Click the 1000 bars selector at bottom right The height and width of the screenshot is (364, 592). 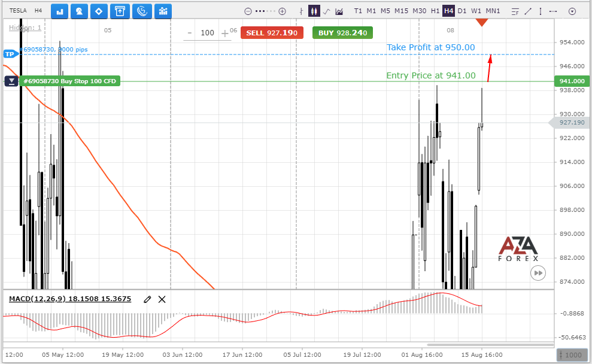pyautogui.click(x=572, y=355)
